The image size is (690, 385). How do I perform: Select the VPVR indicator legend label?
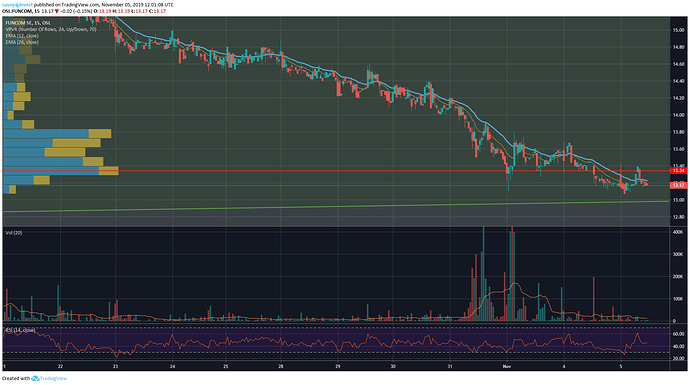51,29
